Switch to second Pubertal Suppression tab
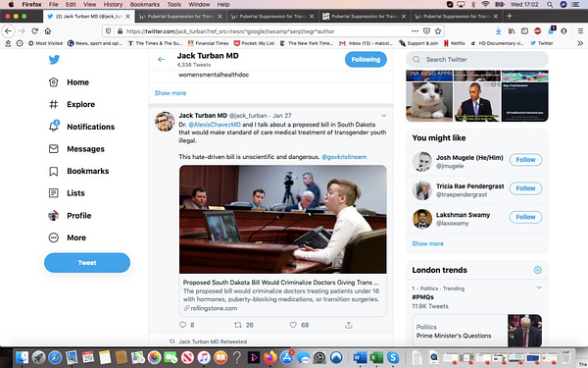The width and height of the screenshot is (588, 368). click(x=272, y=16)
